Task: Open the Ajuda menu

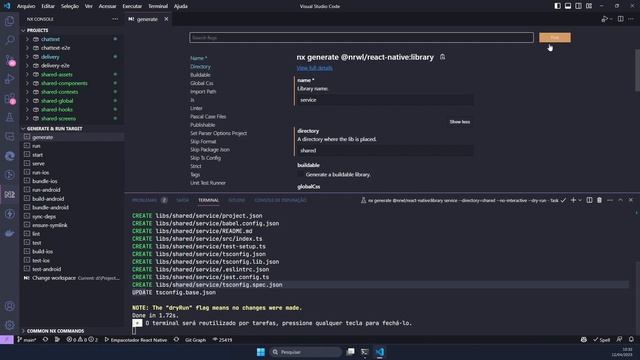Action: [180, 6]
